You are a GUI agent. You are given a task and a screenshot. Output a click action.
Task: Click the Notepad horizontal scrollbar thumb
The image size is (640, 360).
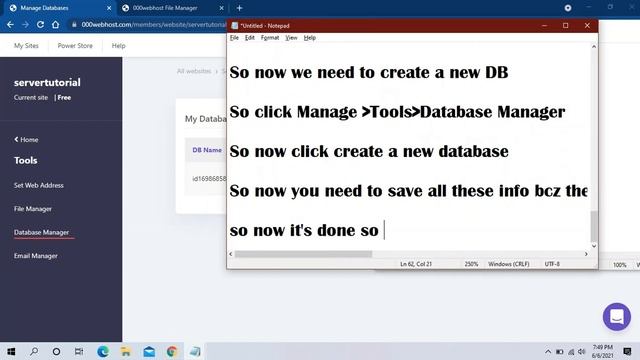point(303,254)
